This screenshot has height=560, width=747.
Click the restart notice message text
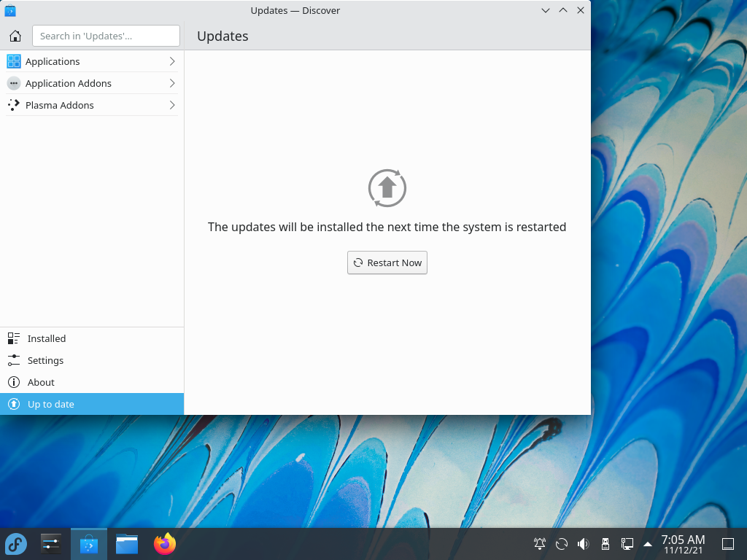pyautogui.click(x=387, y=227)
